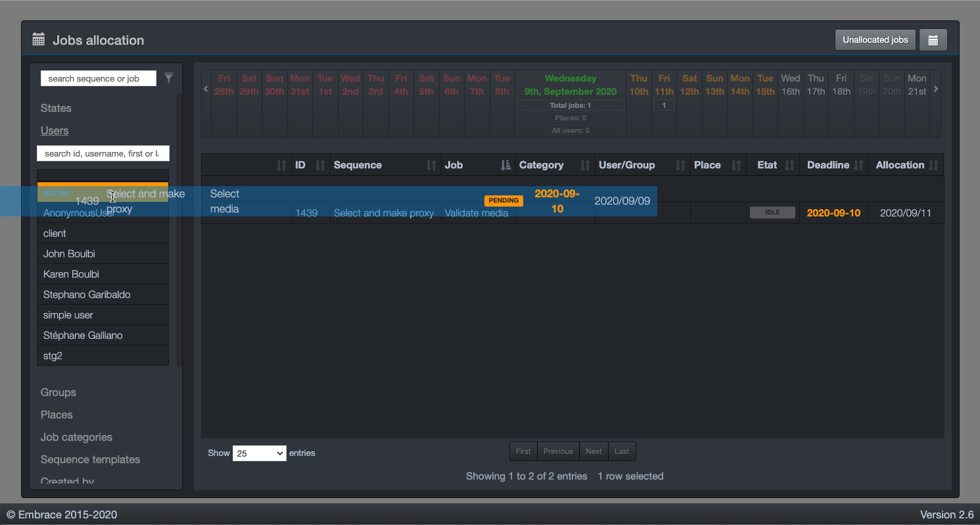Click allocation date 2020/09/11 cell
The width and height of the screenshot is (980, 525).
point(906,213)
